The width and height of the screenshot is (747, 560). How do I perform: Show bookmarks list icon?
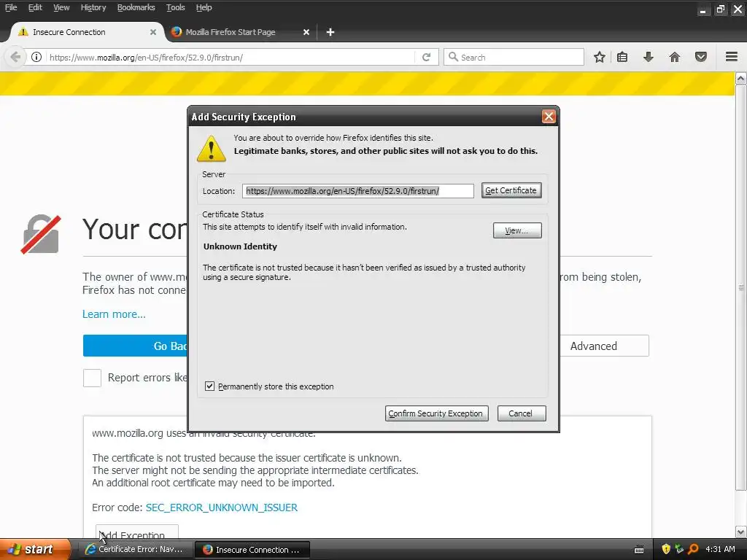pos(622,57)
